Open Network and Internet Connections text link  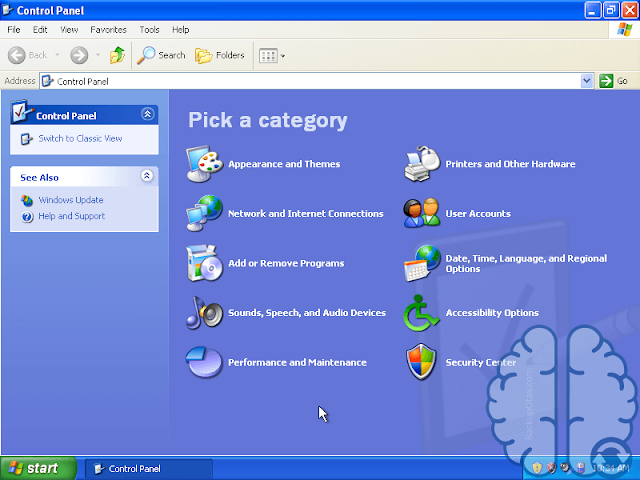pyautogui.click(x=306, y=213)
